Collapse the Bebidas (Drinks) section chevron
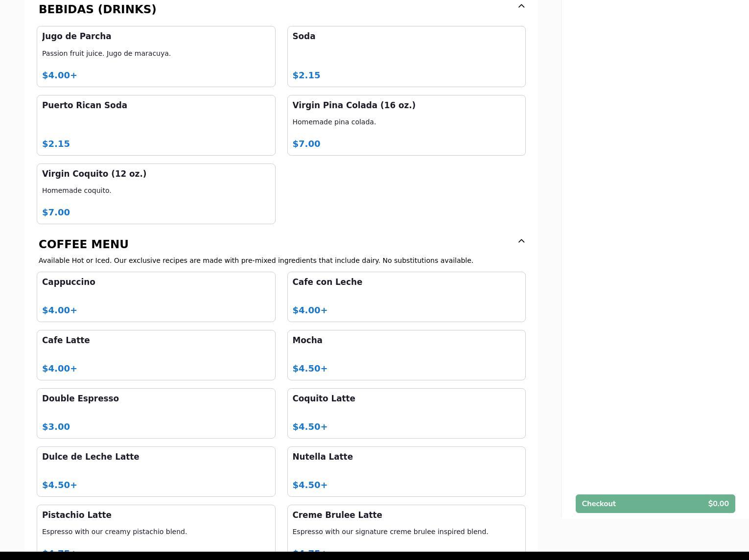 (x=521, y=6)
